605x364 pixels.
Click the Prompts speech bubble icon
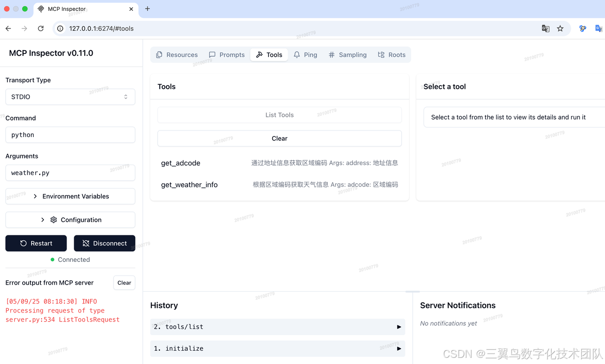(x=213, y=54)
